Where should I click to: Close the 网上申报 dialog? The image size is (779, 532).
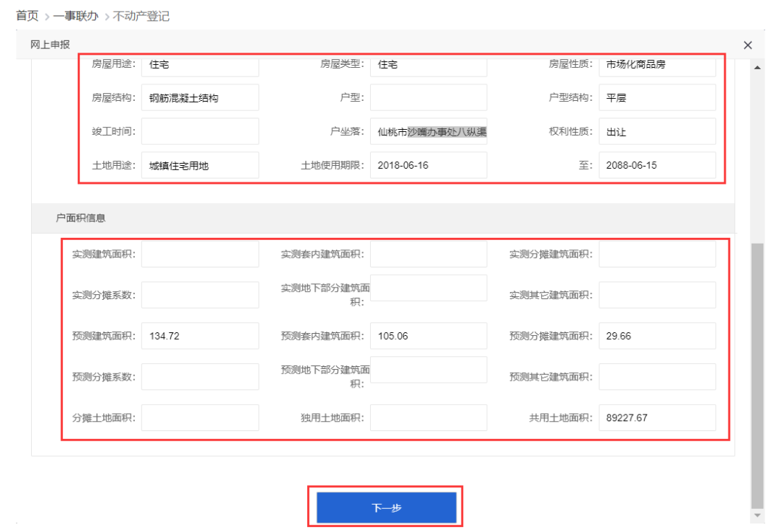pos(747,45)
